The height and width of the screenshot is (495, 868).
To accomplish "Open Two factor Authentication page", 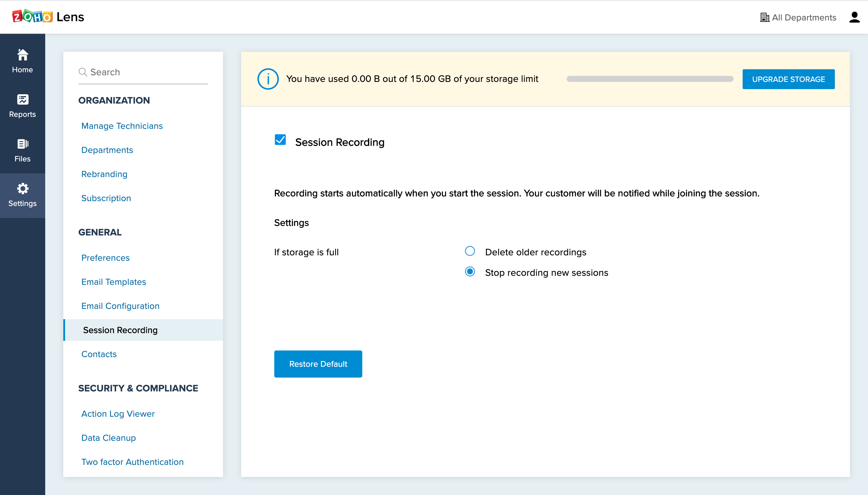I will click(132, 462).
